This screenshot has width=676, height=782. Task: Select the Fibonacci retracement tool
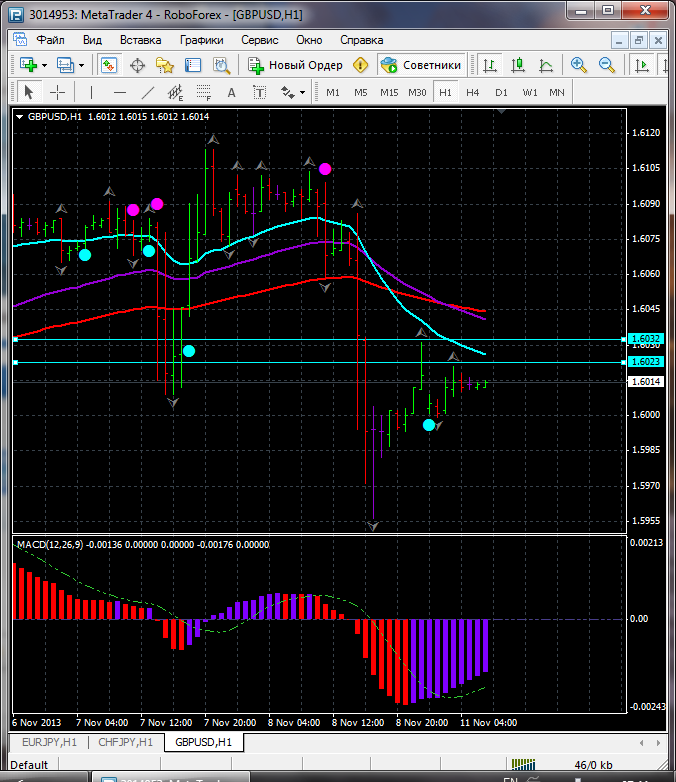(x=206, y=92)
